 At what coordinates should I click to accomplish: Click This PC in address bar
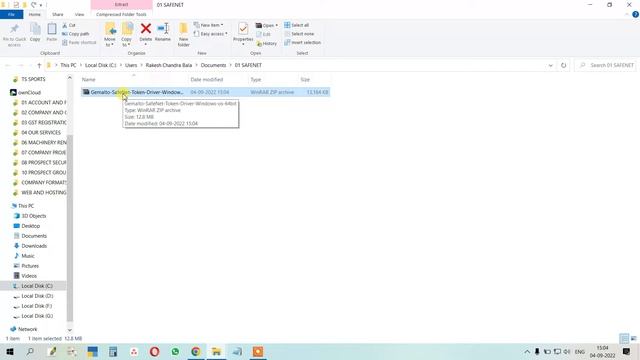68,65
